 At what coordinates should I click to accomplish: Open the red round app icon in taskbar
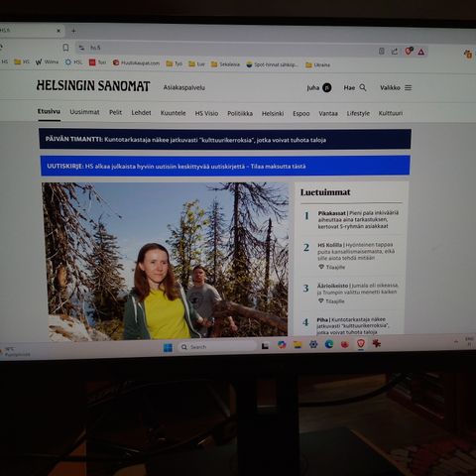pos(345,344)
